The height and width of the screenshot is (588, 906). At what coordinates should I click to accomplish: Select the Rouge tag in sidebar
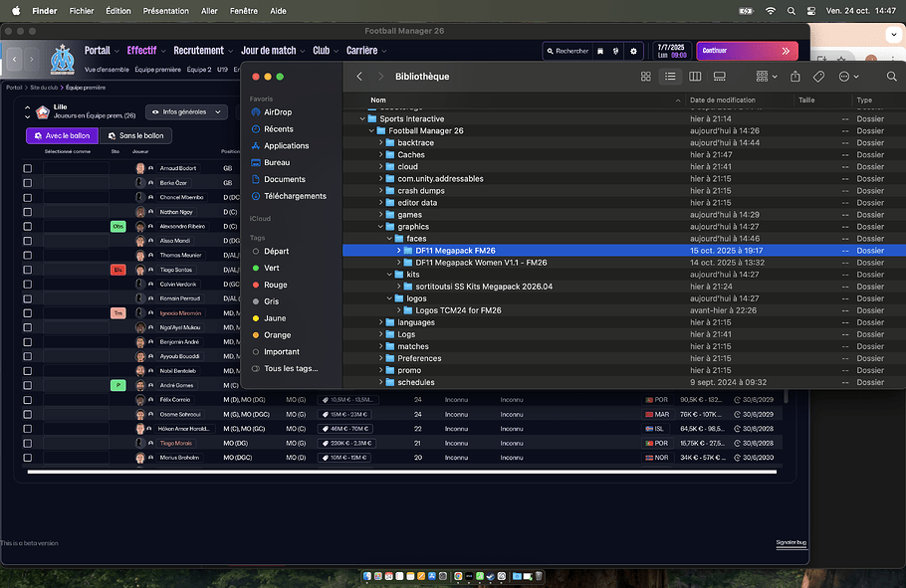click(275, 285)
